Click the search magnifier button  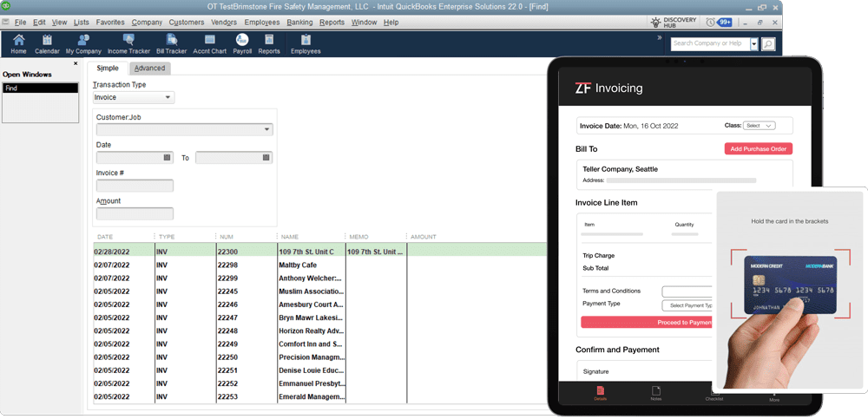pyautogui.click(x=768, y=43)
